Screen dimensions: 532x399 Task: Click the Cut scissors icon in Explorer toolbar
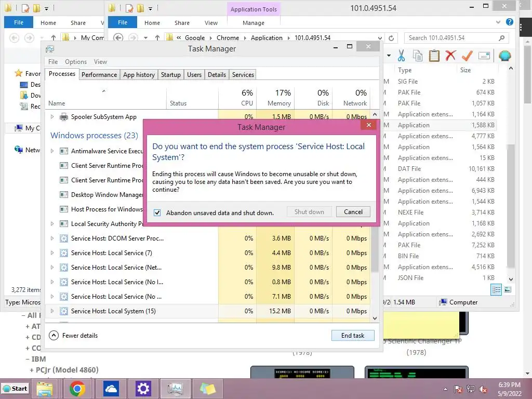[x=401, y=56]
